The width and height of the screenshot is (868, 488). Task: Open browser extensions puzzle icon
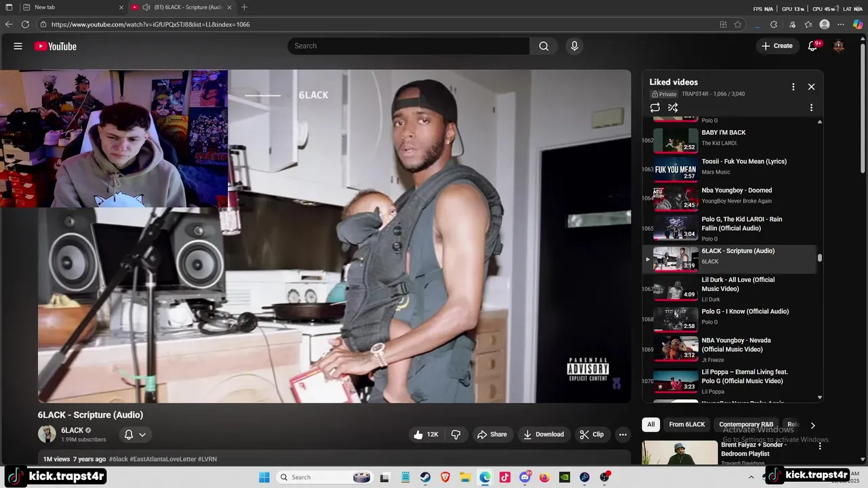774,24
